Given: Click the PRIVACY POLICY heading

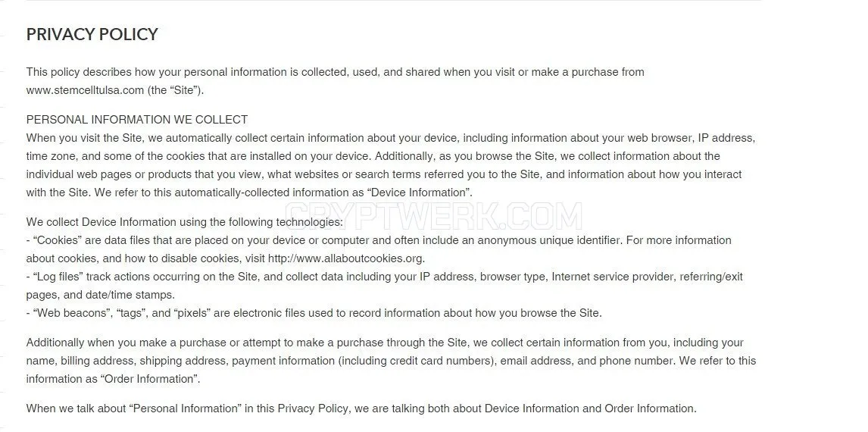Looking at the screenshot, I should tap(92, 34).
